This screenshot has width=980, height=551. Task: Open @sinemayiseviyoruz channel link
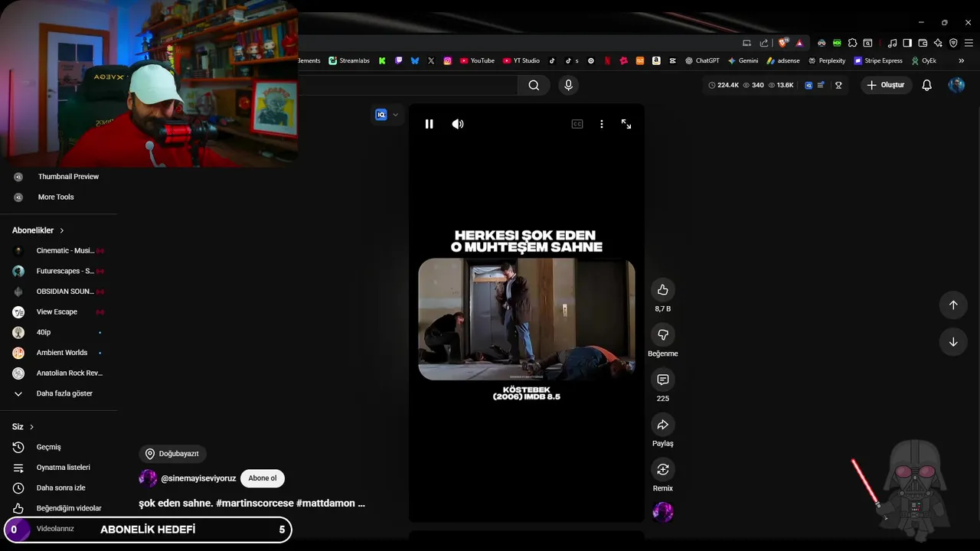(x=198, y=478)
